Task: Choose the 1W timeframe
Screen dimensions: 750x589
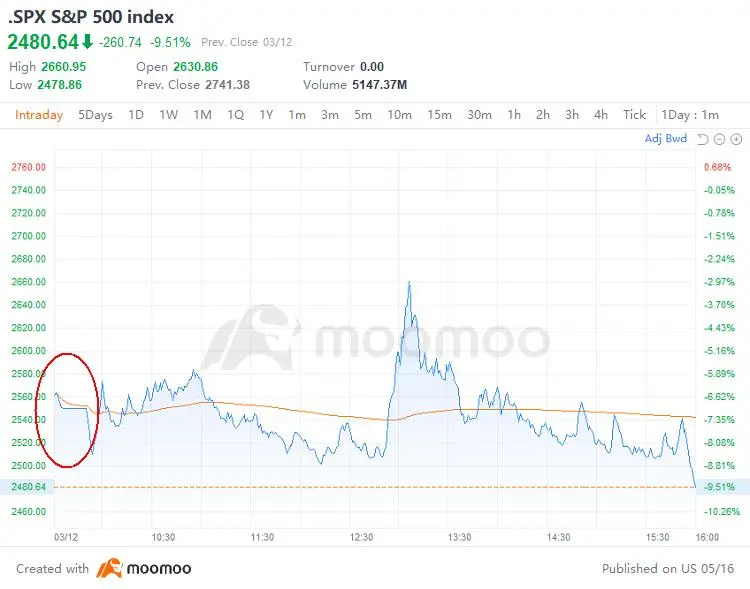Action: 168,115
